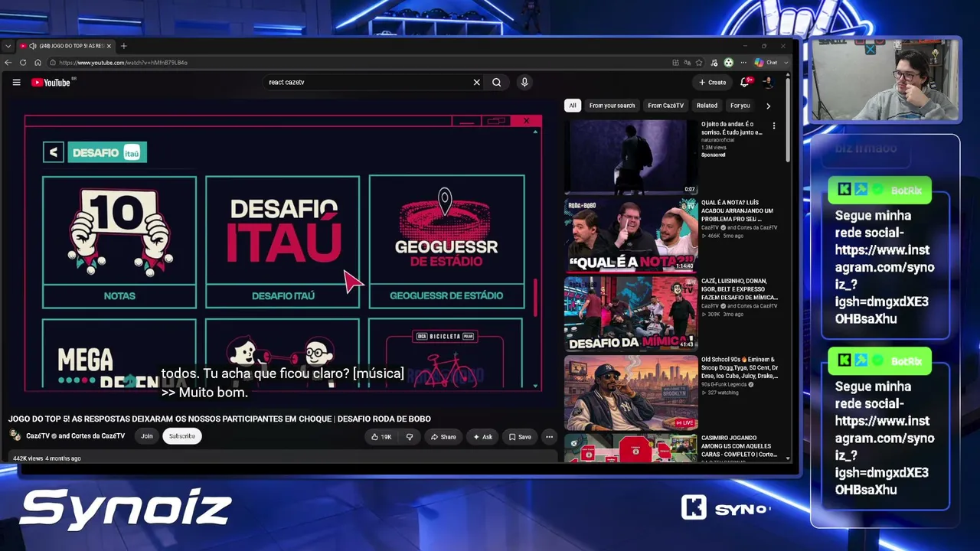Open YouTube notifications bell
The image size is (980, 551).
(x=744, y=83)
